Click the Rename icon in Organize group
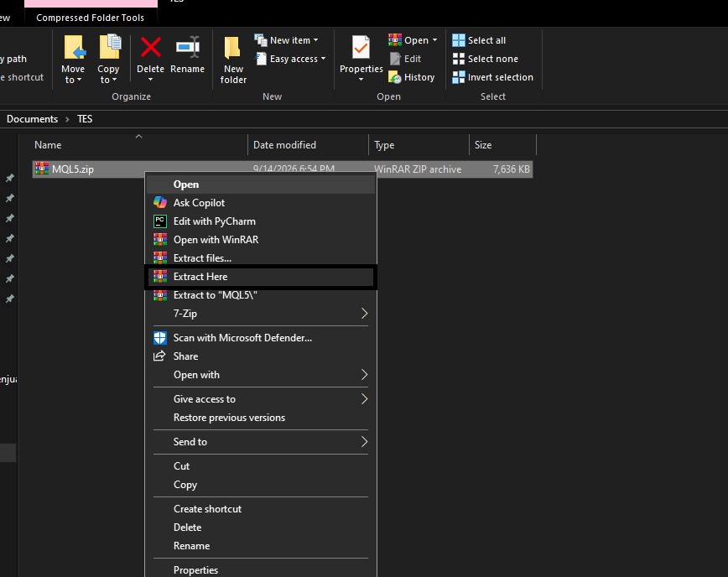 pyautogui.click(x=188, y=47)
